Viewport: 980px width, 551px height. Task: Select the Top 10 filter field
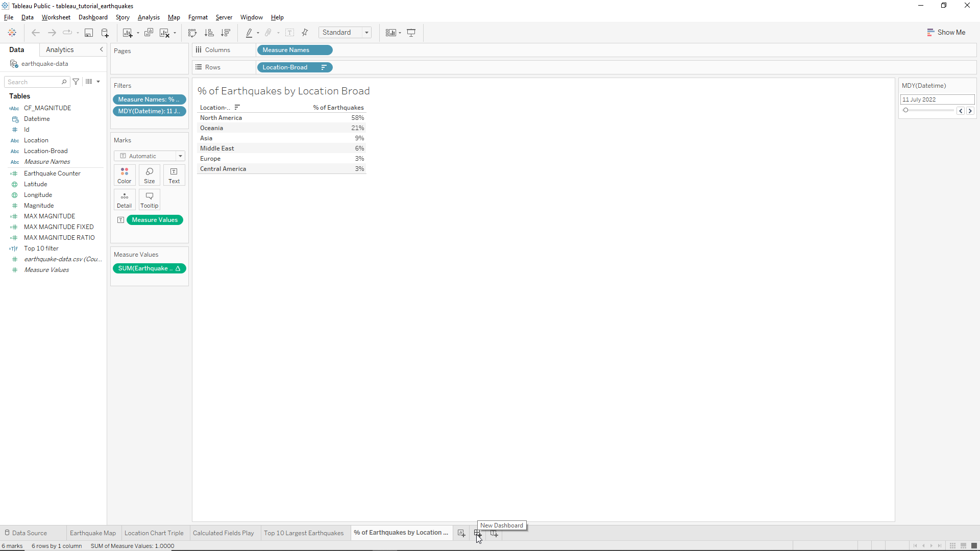click(x=41, y=248)
